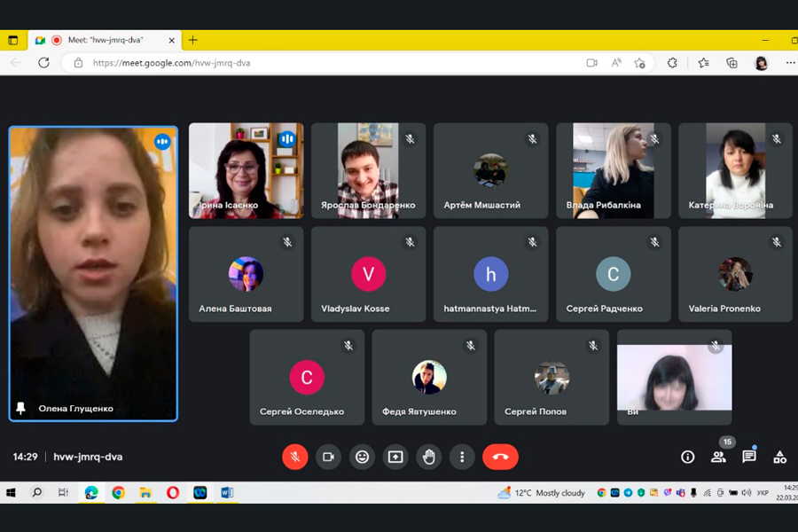Reload the page with refresh button
Screen dimensions: 798x532
pos(43,63)
